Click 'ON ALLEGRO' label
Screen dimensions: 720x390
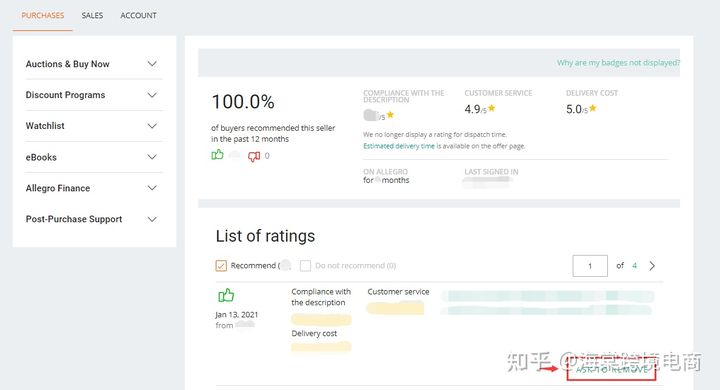coord(385,172)
